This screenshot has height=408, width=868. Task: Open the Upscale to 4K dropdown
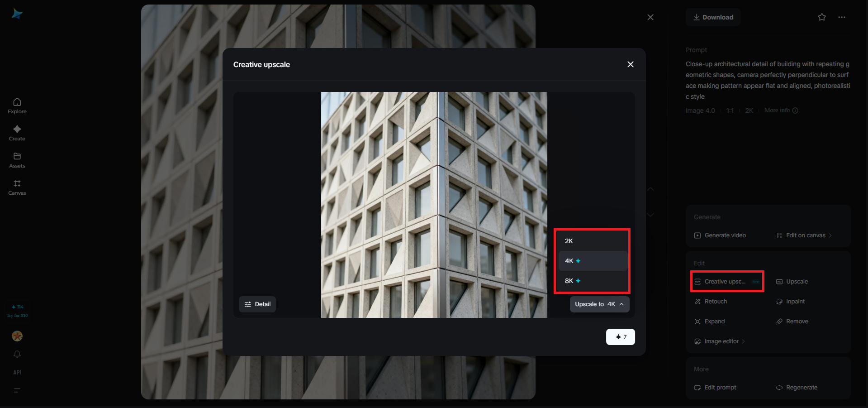coord(599,304)
